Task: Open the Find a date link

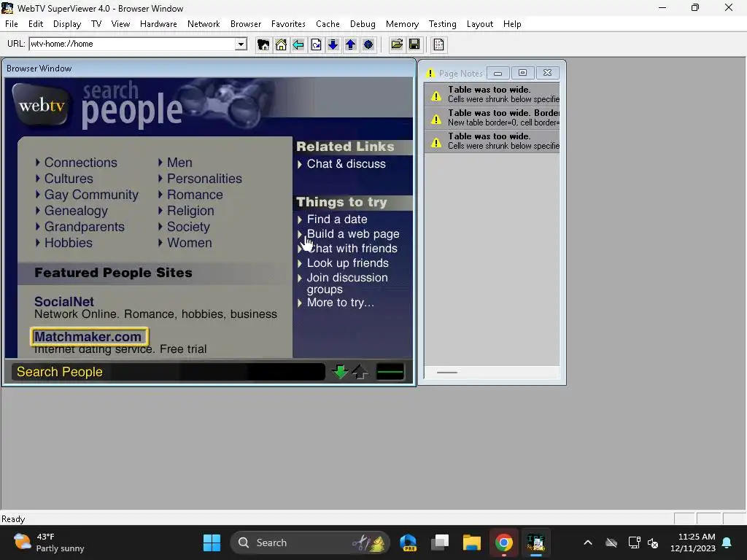Action: (x=337, y=219)
